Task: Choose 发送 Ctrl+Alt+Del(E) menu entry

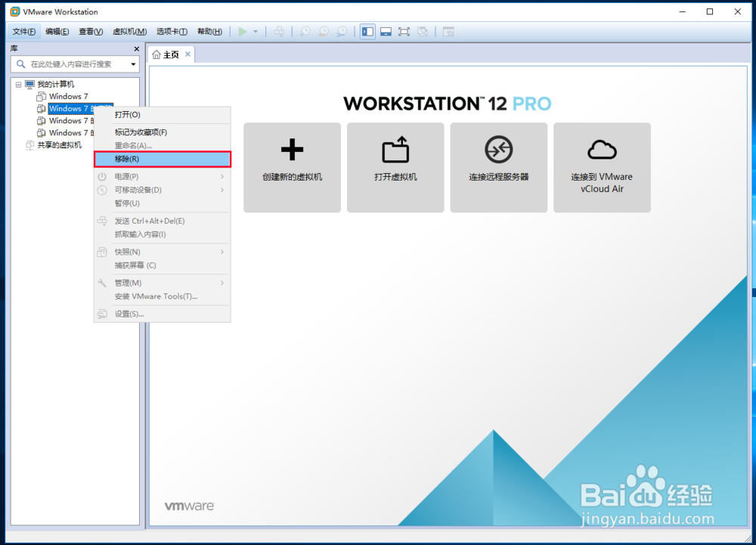Action: pos(162,221)
